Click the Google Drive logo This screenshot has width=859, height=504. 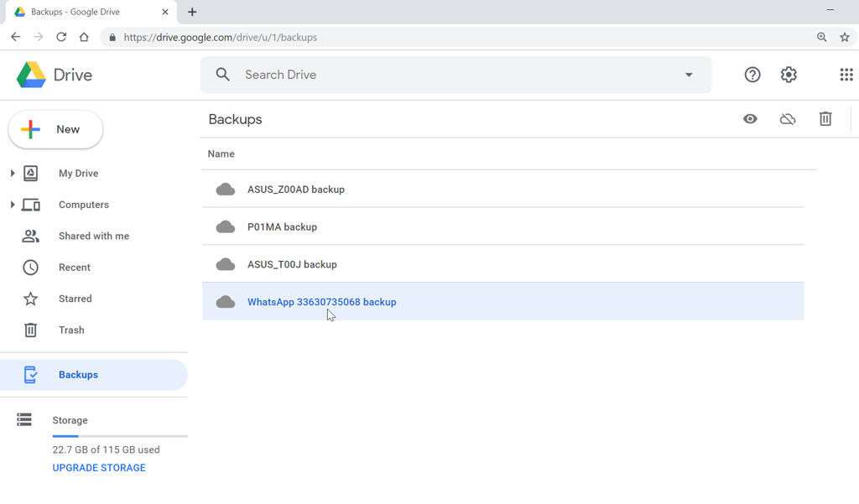(31, 75)
